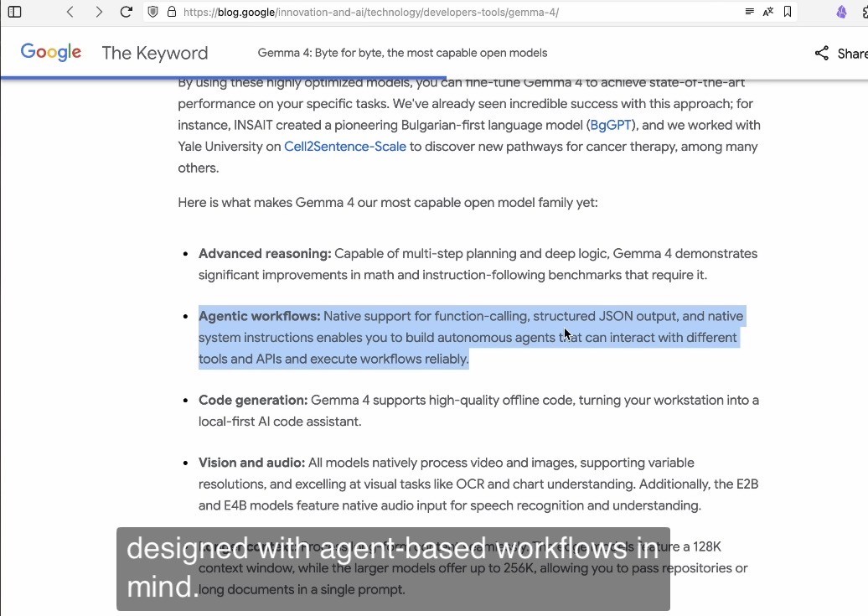Image resolution: width=868 pixels, height=616 pixels.
Task: Go forward to the next page
Action: (x=99, y=12)
